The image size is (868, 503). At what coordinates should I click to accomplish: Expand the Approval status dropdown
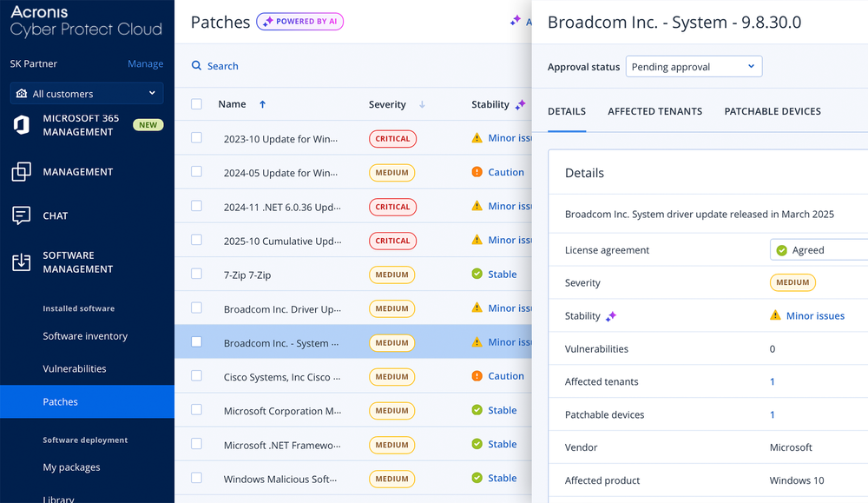[694, 67]
